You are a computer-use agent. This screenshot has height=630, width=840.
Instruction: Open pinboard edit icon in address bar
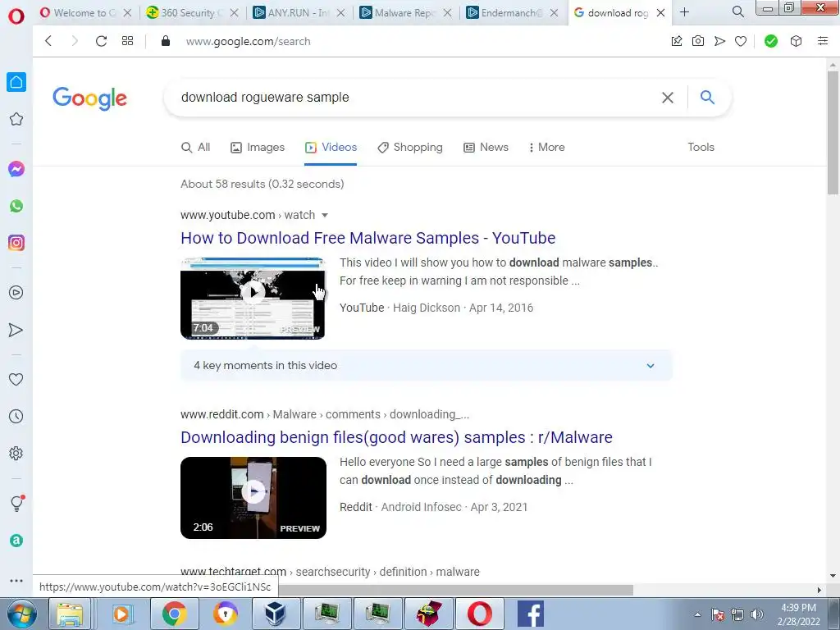click(x=677, y=41)
